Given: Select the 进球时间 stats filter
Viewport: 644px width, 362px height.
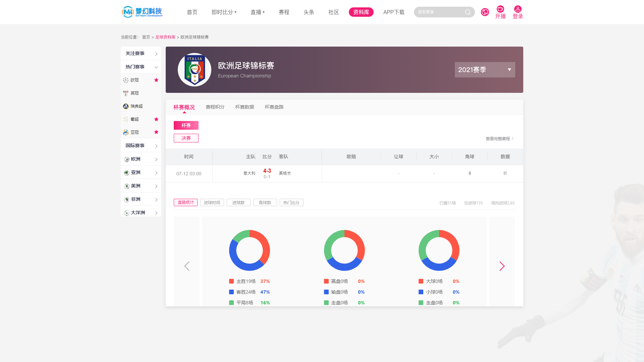Looking at the screenshot, I should point(212,202).
